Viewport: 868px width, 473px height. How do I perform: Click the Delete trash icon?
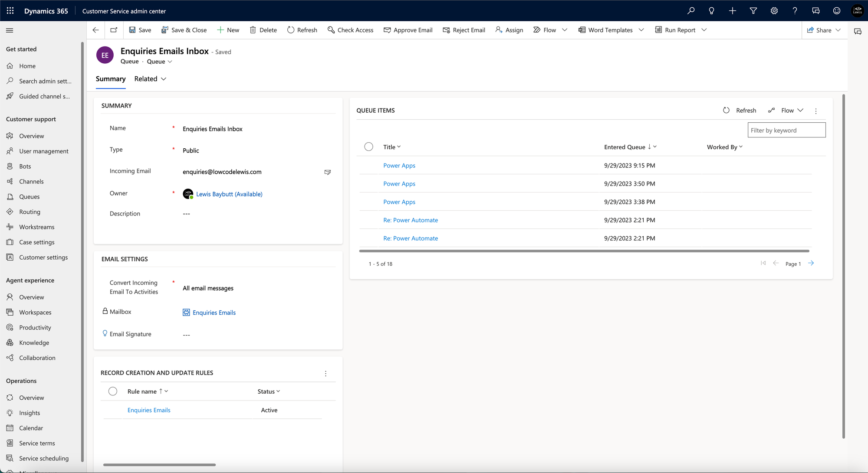[x=253, y=30]
